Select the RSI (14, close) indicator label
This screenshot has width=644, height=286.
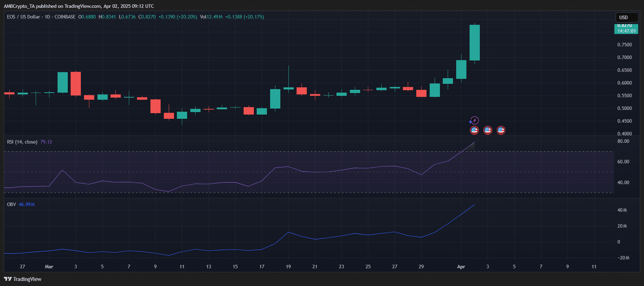click(22, 142)
